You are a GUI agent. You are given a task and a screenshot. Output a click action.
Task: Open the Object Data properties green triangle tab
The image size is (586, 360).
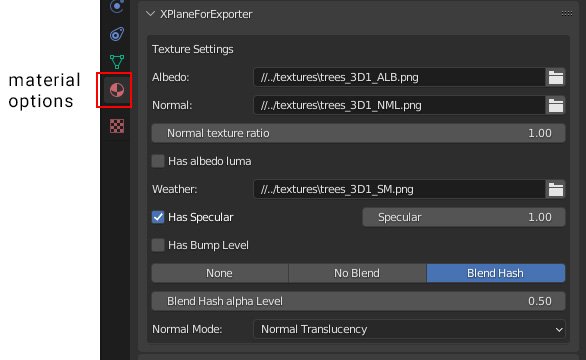click(117, 62)
